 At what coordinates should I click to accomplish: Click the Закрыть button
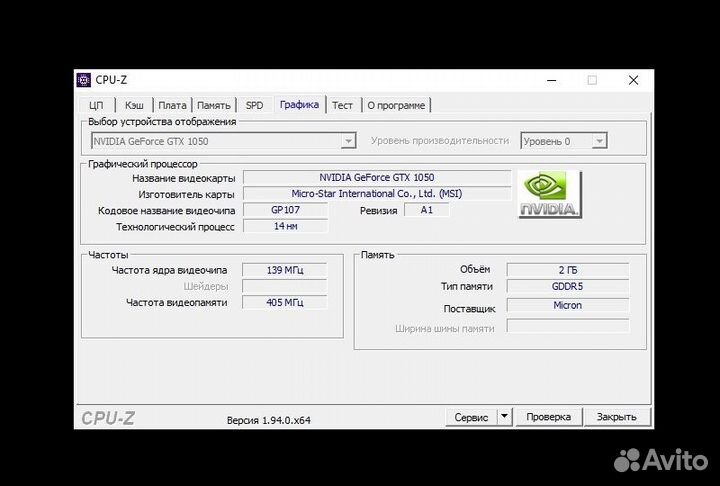point(617,417)
